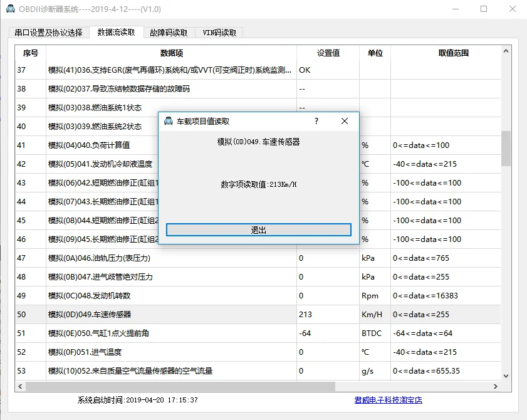Click the OBDII app icon in title bar
This screenshot has width=527, height=420.
(x=11, y=9)
